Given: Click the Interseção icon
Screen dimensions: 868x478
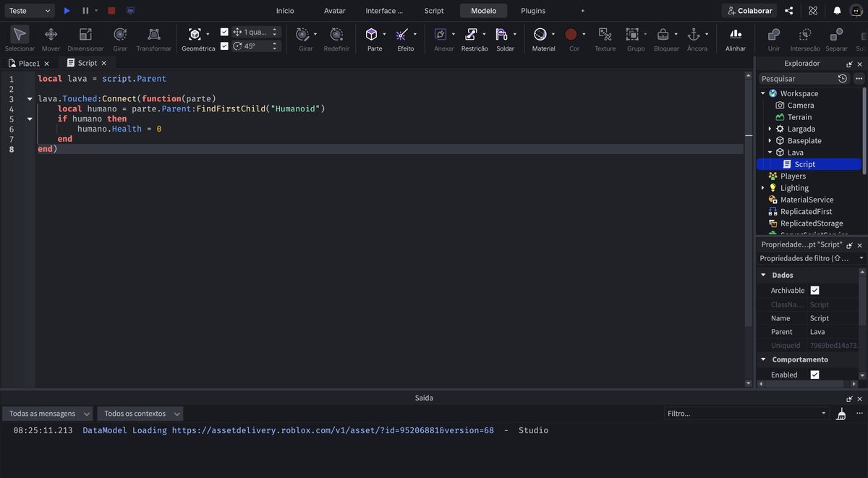Looking at the screenshot, I should click(x=805, y=34).
